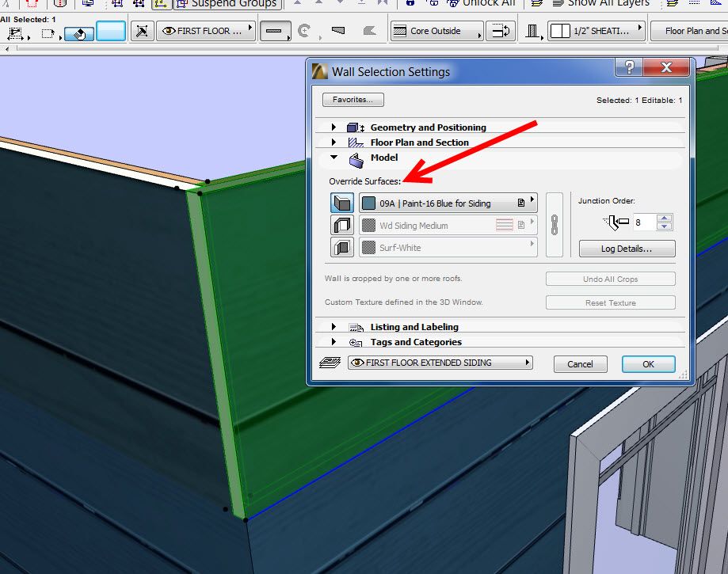Image resolution: width=728 pixels, height=574 pixels.
Task: Select the trapezoid wall geometry method
Action: click(x=338, y=31)
